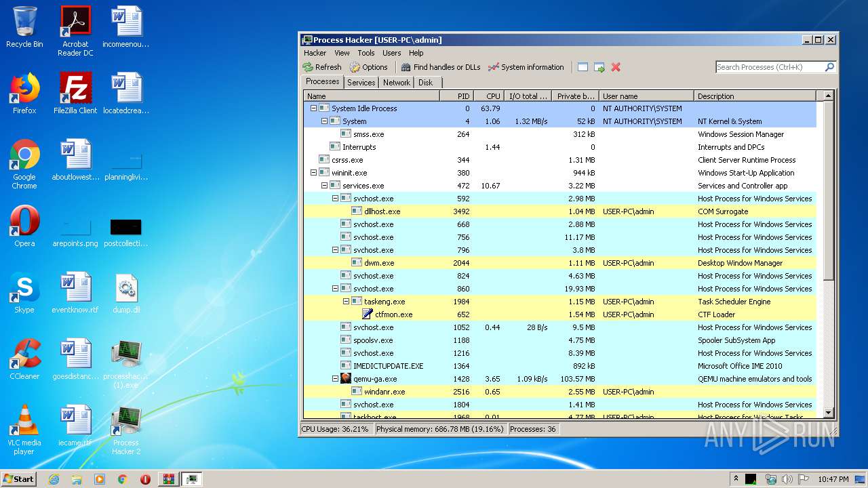This screenshot has height=488, width=868.
Task: Open the Skype desktop shortcut
Action: tap(24, 292)
